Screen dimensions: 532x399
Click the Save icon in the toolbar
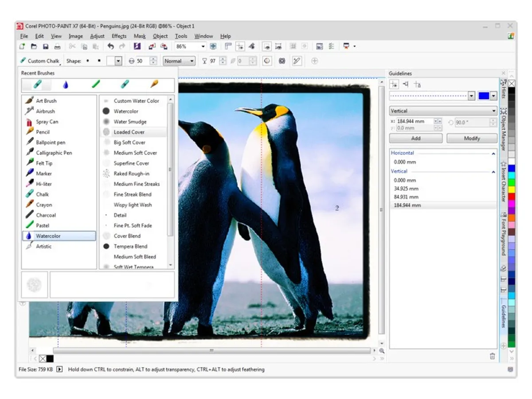tap(45, 46)
